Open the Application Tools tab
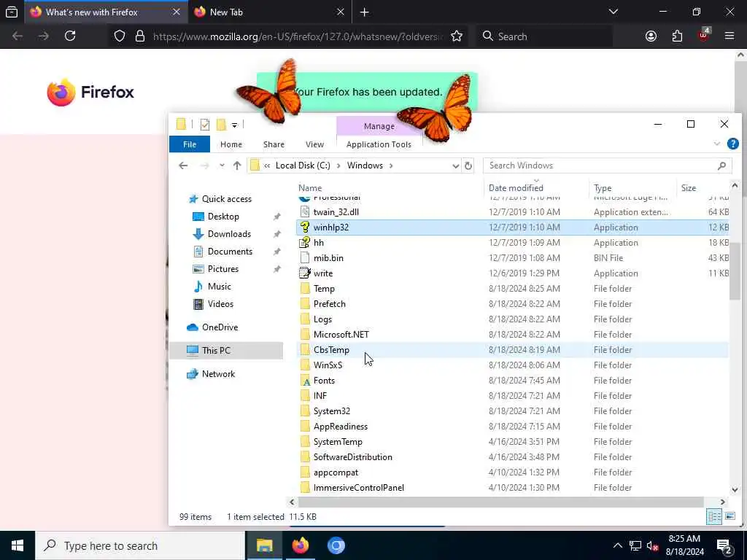 [379, 144]
